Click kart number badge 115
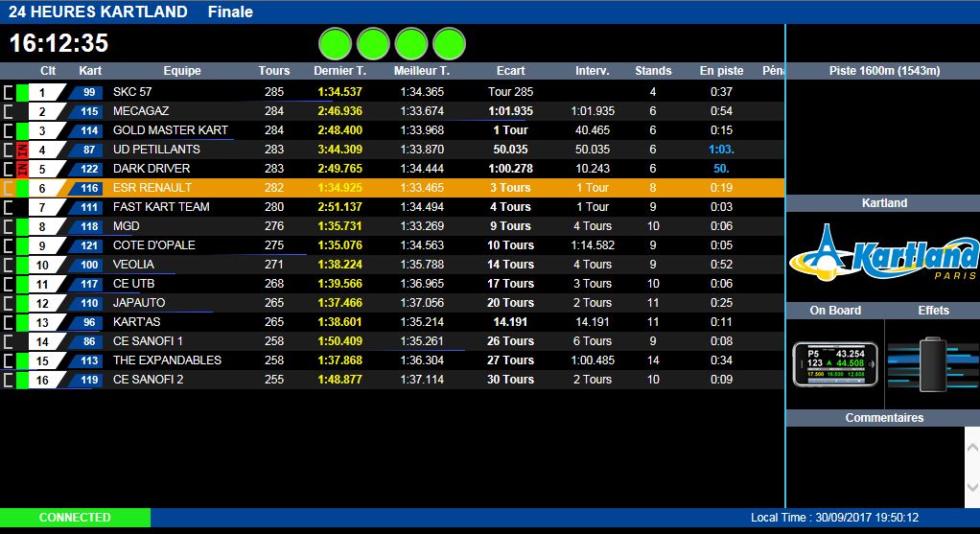Screen dimensions: 980x534 click(x=86, y=112)
